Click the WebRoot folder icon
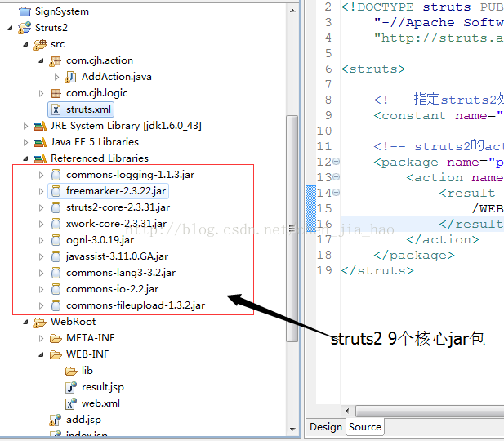Screen dimensions: 504x441 [x=40, y=322]
